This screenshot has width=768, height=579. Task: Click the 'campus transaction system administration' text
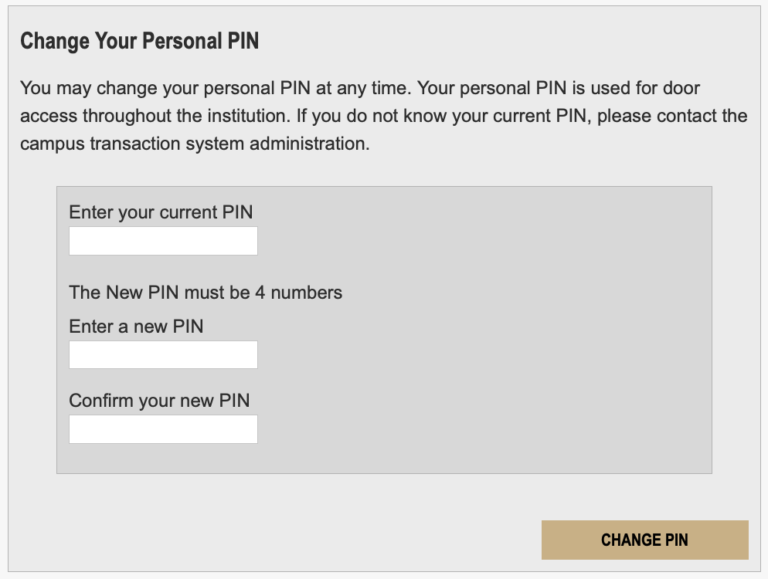pos(194,144)
